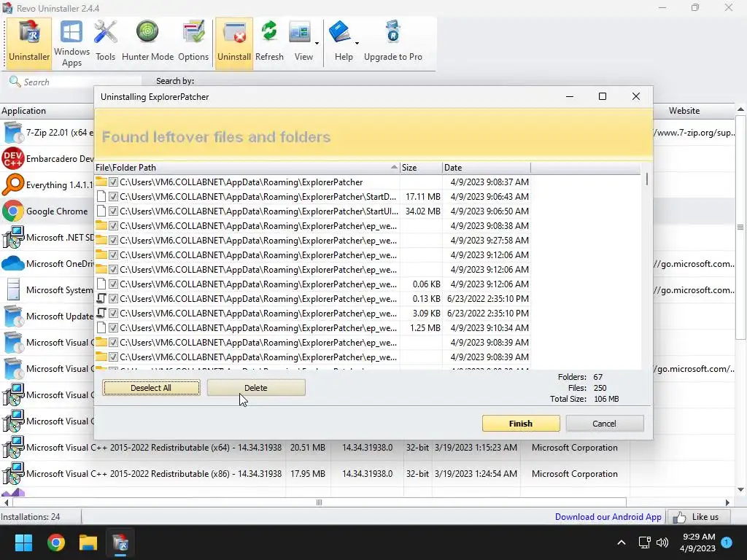Show hidden tray icons chevron
Image resolution: width=747 pixels, height=560 pixels.
pyautogui.click(x=622, y=542)
